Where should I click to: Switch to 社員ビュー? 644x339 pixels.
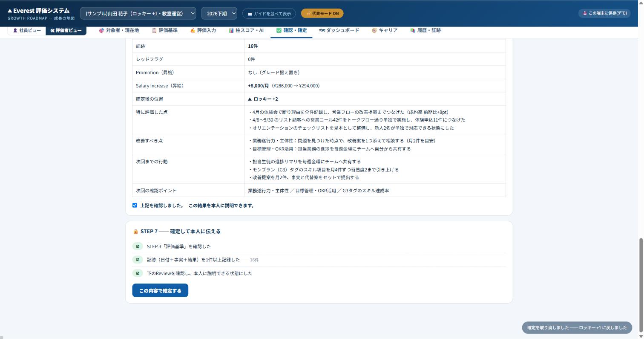point(27,31)
